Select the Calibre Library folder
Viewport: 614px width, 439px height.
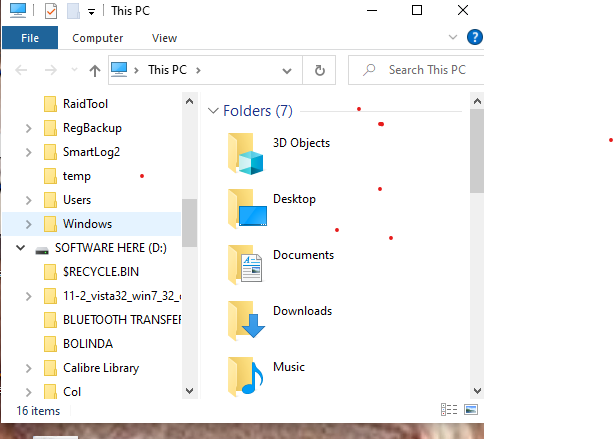pos(101,368)
